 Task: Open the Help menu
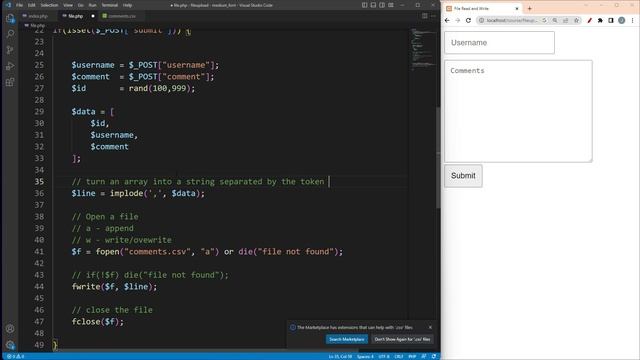point(127,5)
